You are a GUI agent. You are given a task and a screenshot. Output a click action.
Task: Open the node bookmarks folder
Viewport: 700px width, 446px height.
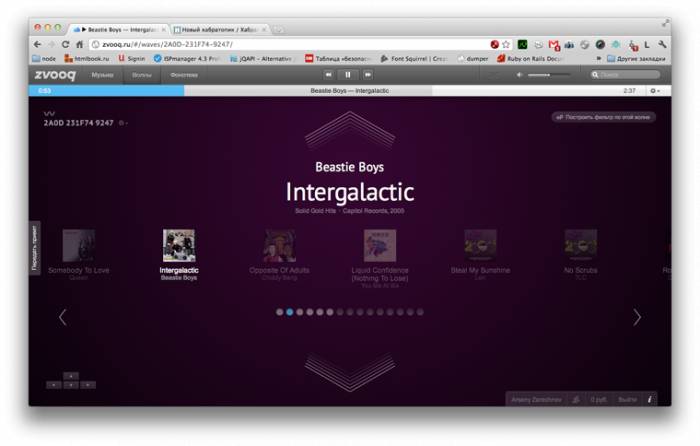[x=44, y=58]
